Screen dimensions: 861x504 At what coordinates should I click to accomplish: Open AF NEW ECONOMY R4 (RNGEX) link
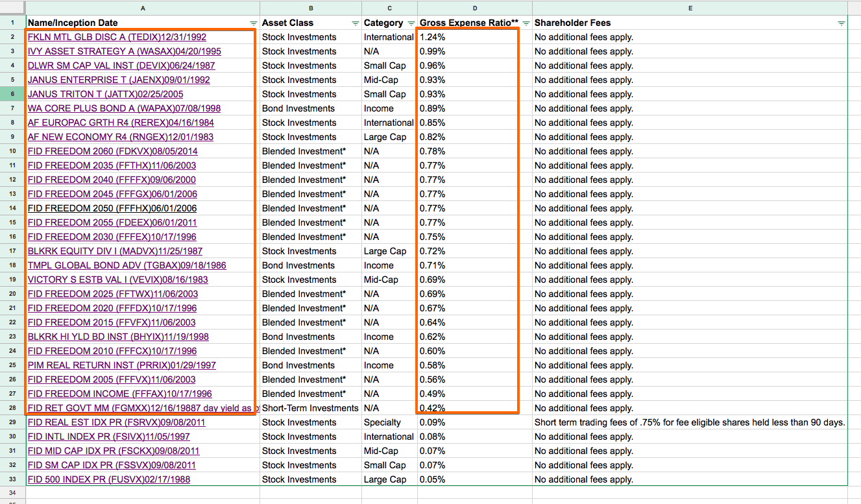tap(121, 137)
